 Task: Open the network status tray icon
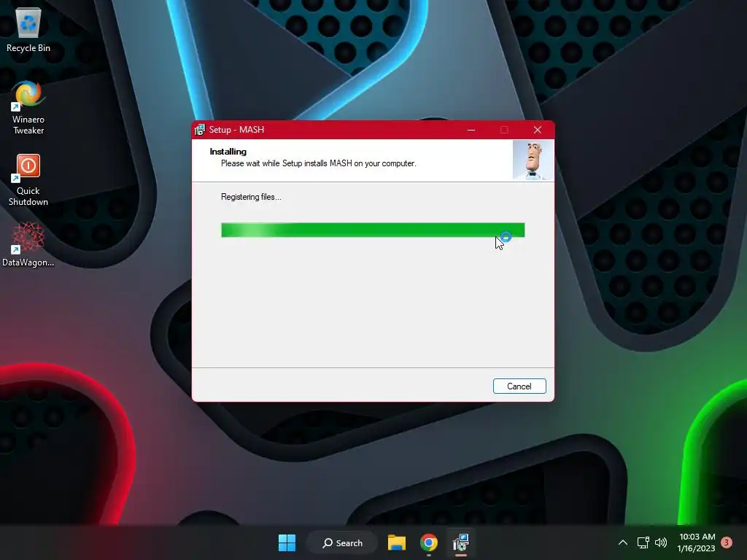643,542
